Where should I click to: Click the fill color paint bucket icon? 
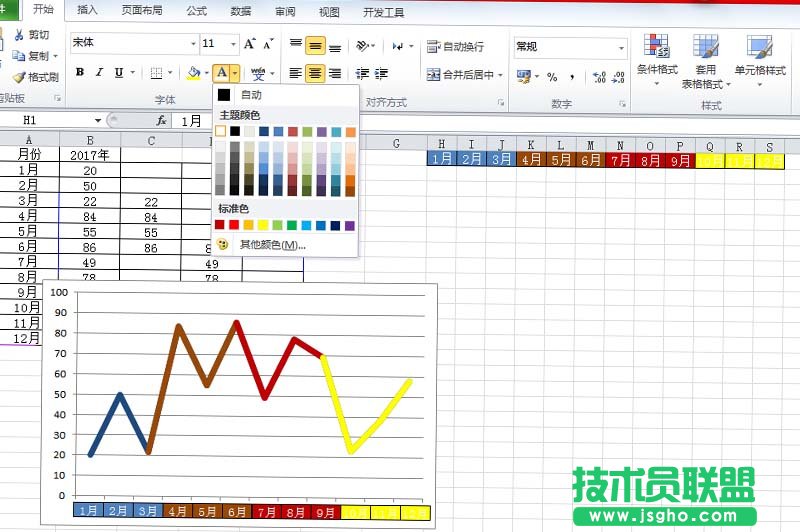[193, 73]
